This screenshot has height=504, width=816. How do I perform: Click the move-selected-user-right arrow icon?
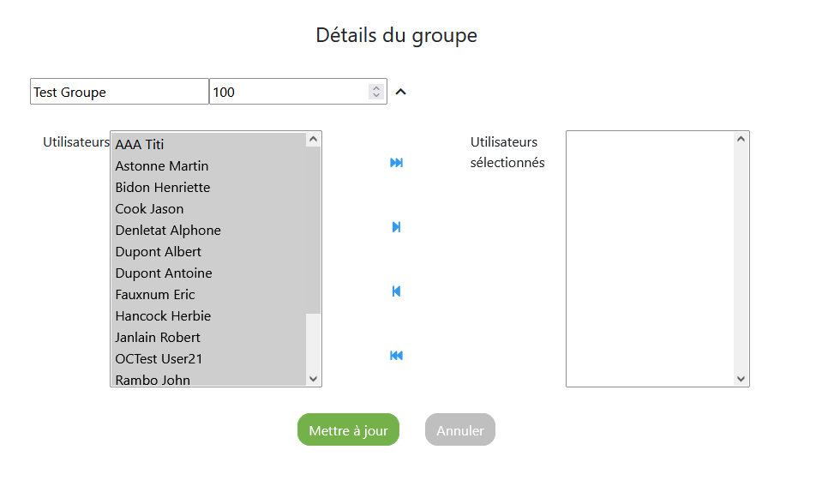(396, 227)
